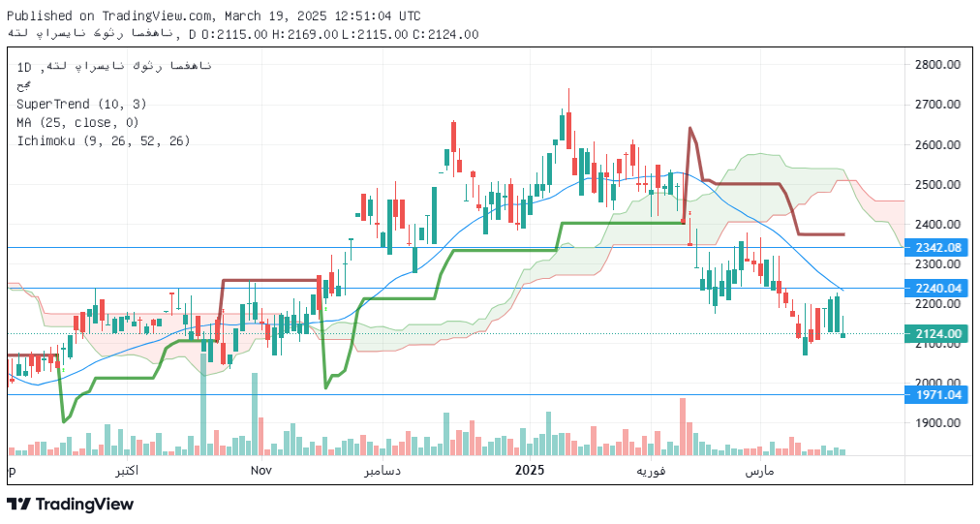The image size is (980, 524).
Task: Select the 2025 label on time axis
Action: click(x=530, y=471)
